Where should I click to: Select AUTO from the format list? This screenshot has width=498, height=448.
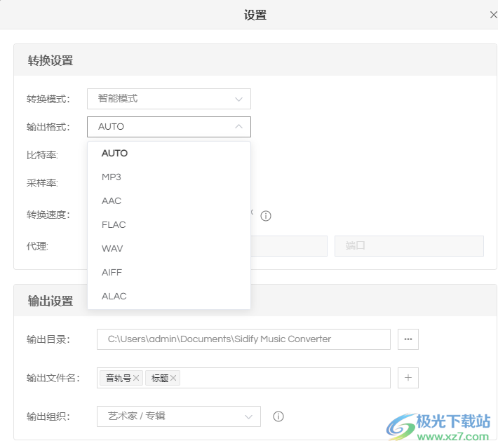[x=169, y=153]
